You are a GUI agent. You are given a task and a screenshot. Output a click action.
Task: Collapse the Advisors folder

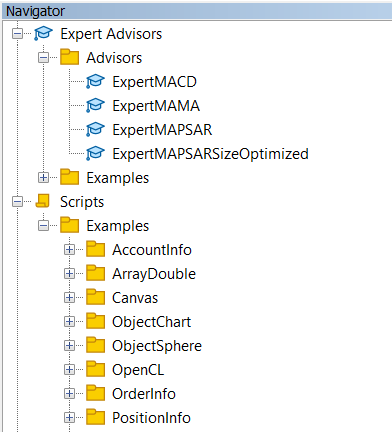(43, 58)
